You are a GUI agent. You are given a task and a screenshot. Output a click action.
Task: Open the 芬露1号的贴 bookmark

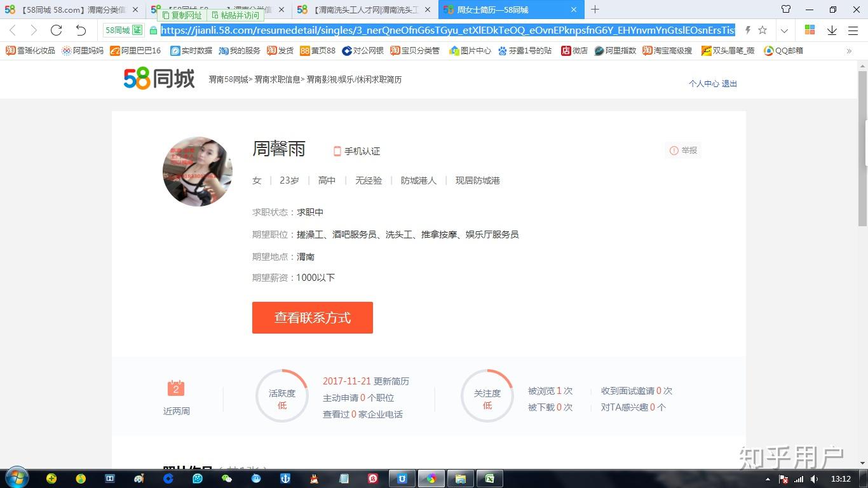point(525,50)
